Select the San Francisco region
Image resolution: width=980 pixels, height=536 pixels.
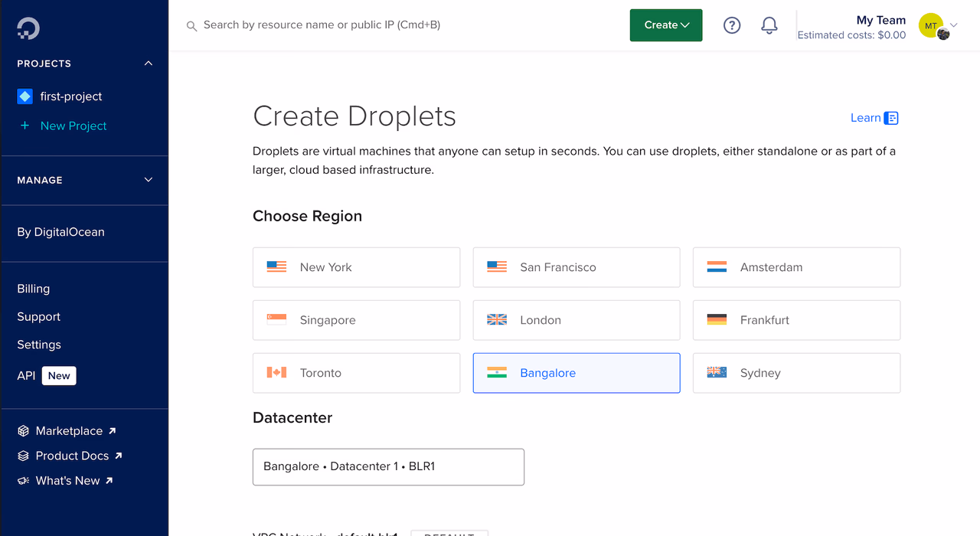pos(577,267)
